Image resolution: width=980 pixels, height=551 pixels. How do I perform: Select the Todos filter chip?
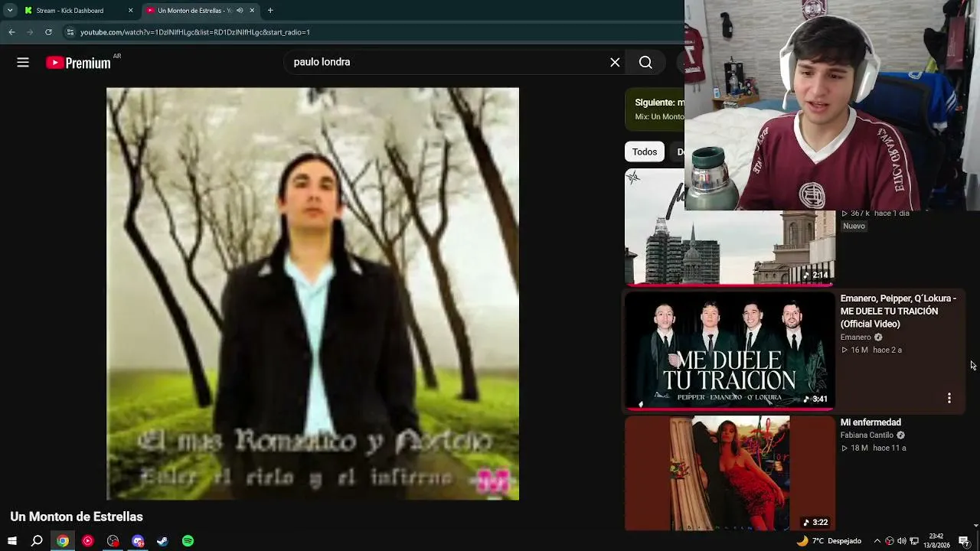pos(645,152)
